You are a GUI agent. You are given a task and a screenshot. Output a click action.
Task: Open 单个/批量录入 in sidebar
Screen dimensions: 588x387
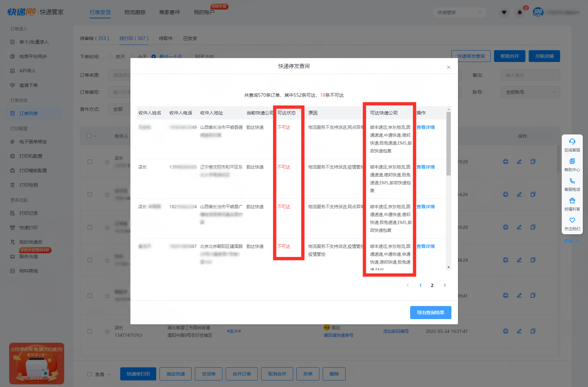click(34, 42)
